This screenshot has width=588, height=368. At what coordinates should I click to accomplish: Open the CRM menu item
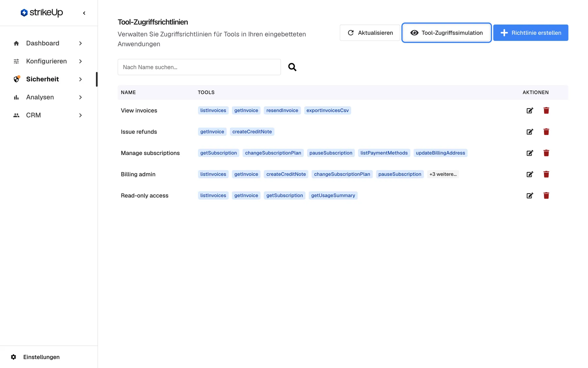coord(48,115)
